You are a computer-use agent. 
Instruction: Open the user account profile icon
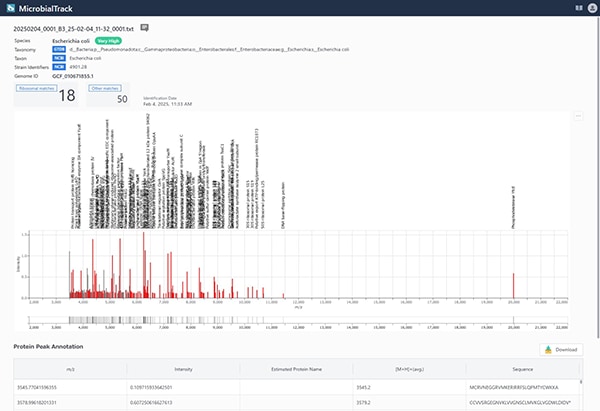[x=585, y=8]
